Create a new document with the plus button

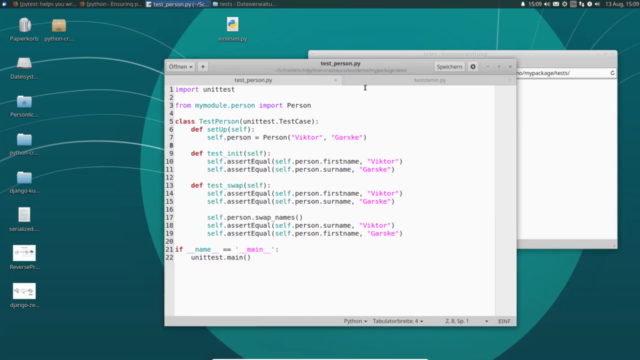[x=203, y=67]
